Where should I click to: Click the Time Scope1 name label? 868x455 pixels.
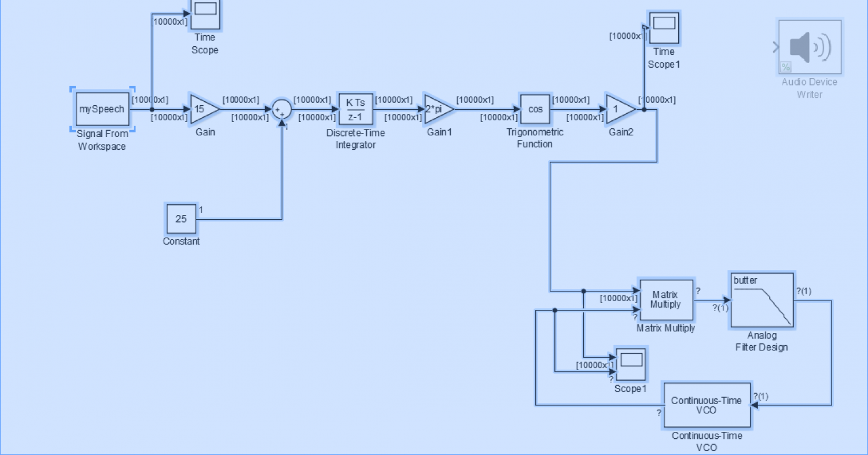664,58
